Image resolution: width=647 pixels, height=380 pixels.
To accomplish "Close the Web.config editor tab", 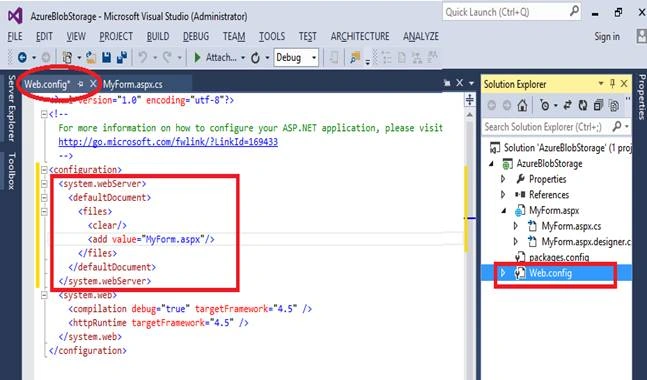I will click(93, 84).
